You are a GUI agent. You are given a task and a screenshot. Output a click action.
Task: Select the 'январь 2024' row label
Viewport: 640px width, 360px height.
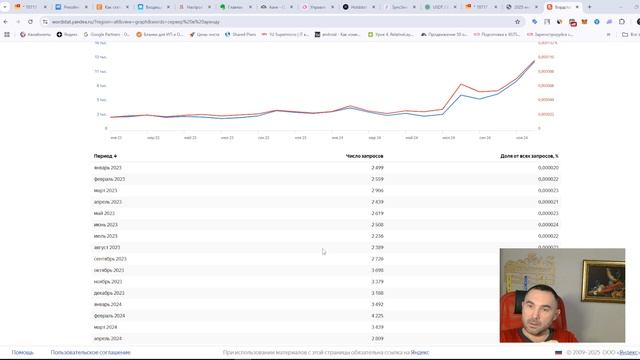click(108, 304)
